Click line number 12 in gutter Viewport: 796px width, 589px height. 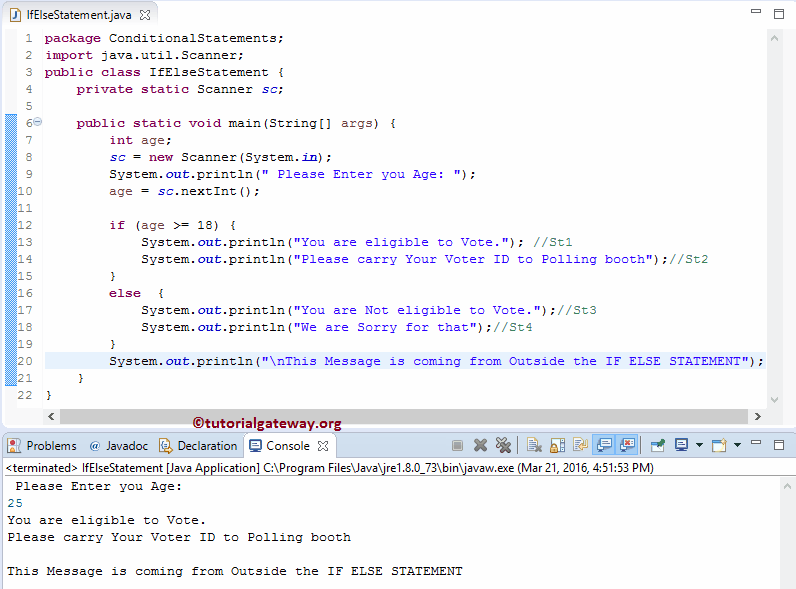pyautogui.click(x=25, y=225)
